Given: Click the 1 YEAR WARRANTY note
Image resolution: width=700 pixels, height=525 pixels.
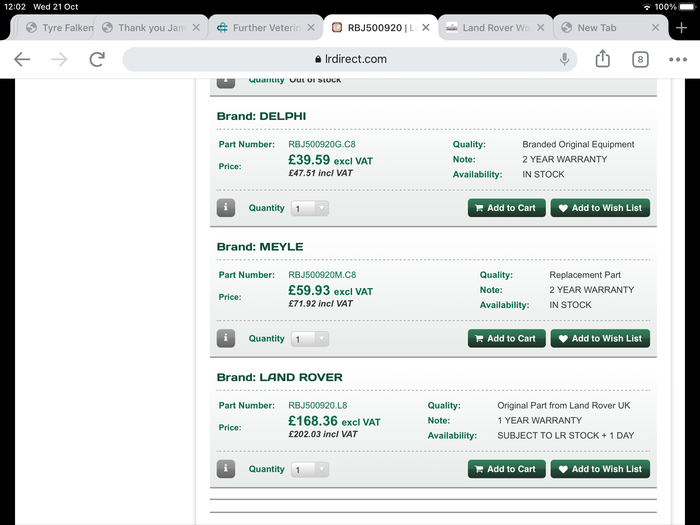Looking at the screenshot, I should [539, 421].
